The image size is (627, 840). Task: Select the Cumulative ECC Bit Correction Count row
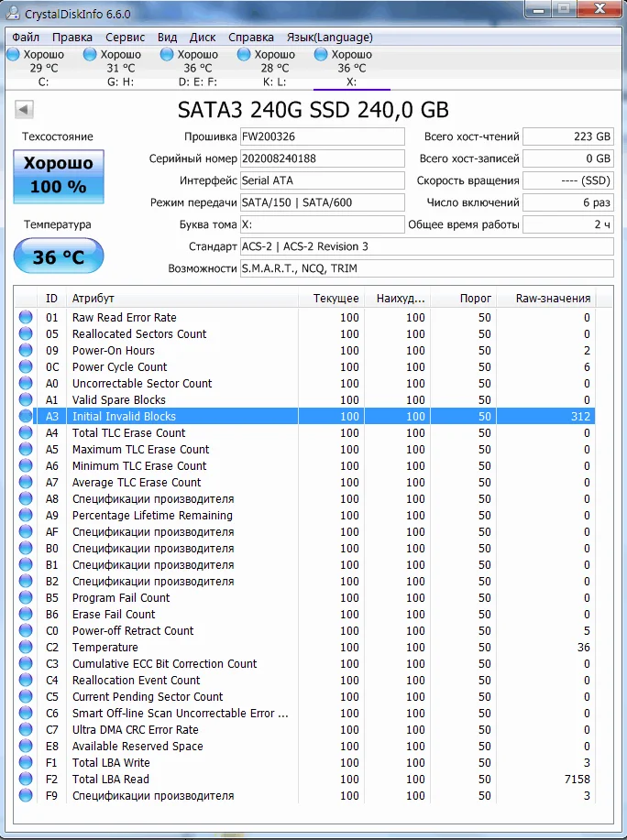[x=305, y=664]
